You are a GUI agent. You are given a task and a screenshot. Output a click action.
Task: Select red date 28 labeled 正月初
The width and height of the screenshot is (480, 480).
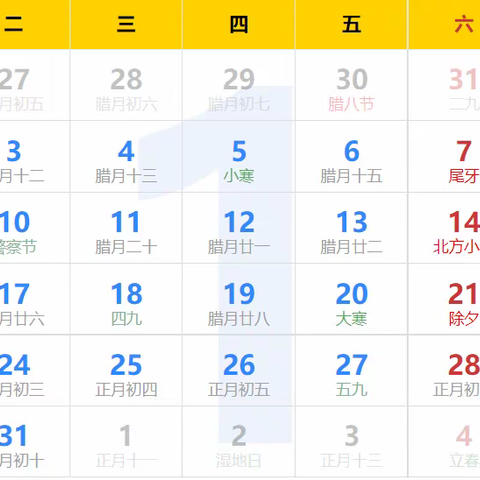click(444, 370)
